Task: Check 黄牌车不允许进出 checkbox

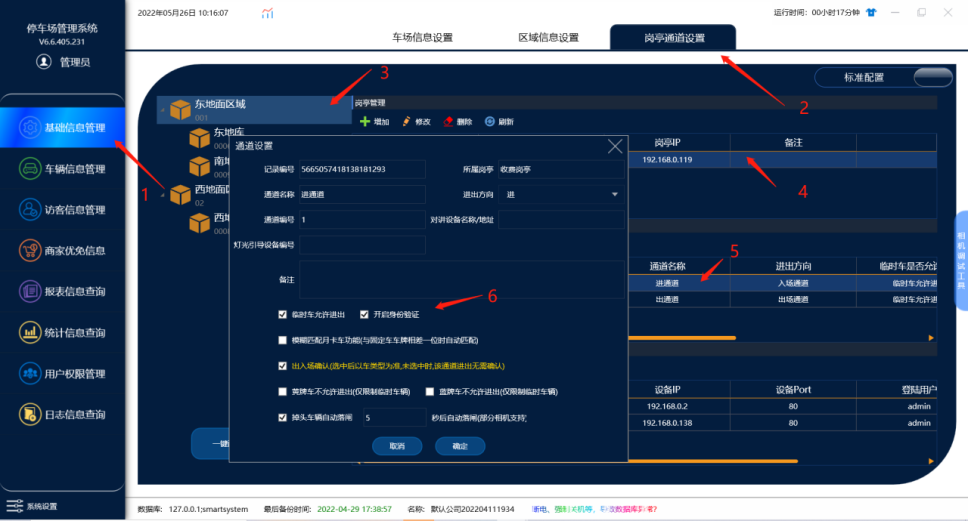Action: coord(283,391)
